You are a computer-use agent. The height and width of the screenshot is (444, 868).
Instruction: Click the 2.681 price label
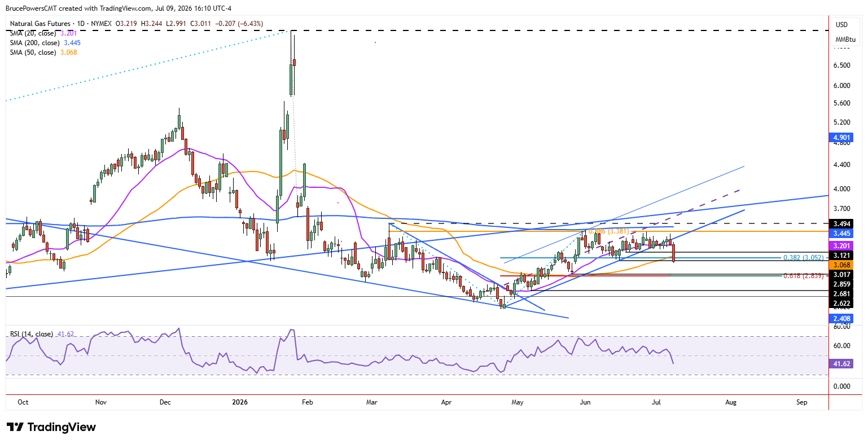842,293
